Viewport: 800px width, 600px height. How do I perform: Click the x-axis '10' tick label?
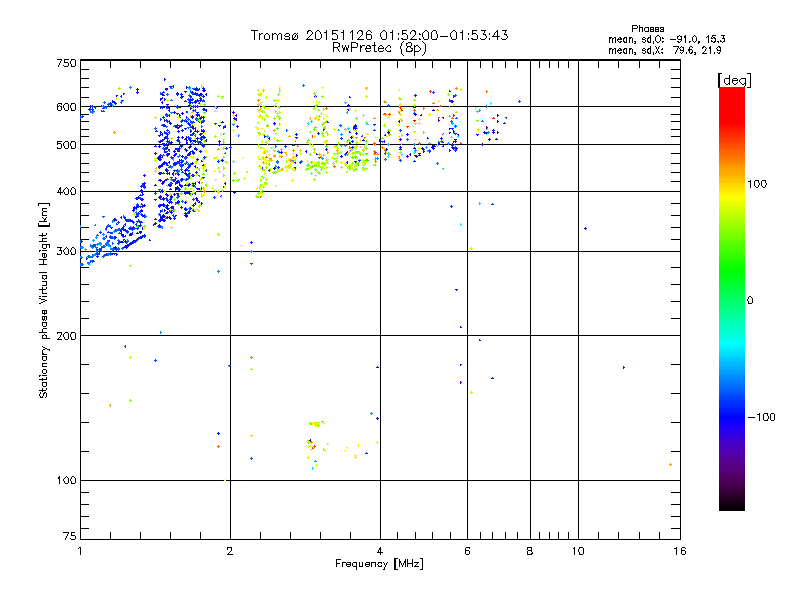(578, 551)
